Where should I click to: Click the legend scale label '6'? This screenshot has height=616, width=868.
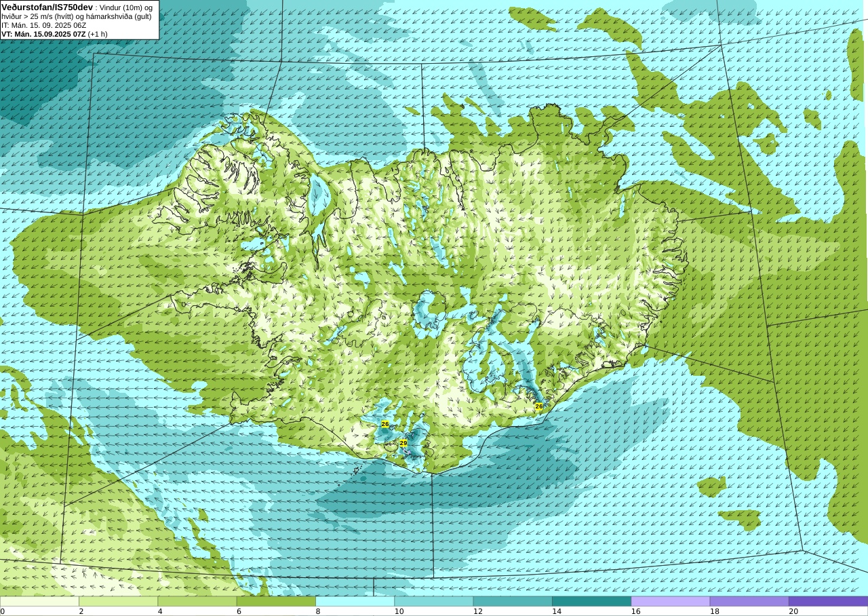(x=239, y=611)
